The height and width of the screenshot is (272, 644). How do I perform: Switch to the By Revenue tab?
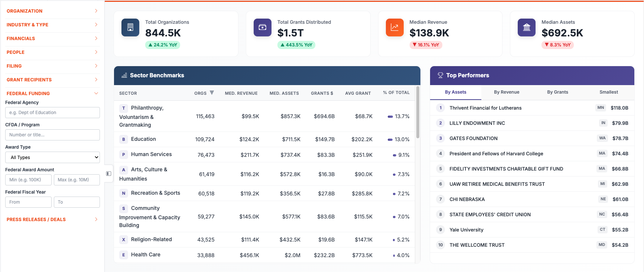(506, 92)
